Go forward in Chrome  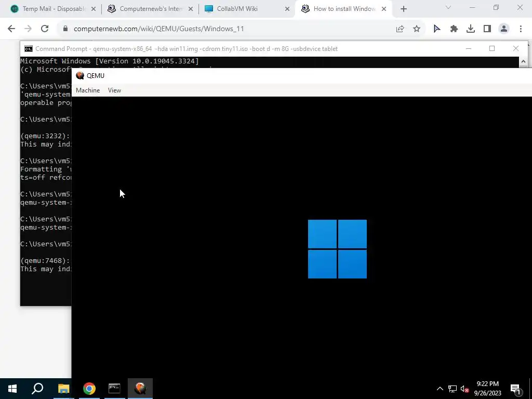pyautogui.click(x=28, y=29)
